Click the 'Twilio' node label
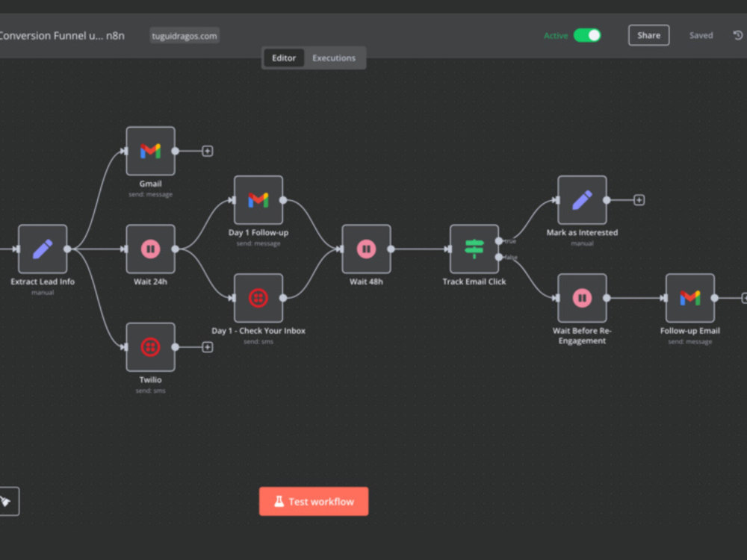 coord(151,379)
